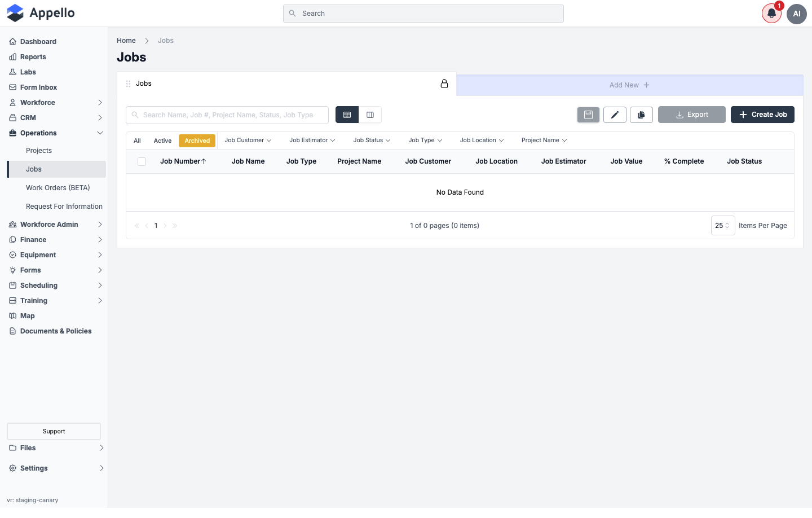
Task: Open the AI user avatar menu
Action: click(797, 14)
